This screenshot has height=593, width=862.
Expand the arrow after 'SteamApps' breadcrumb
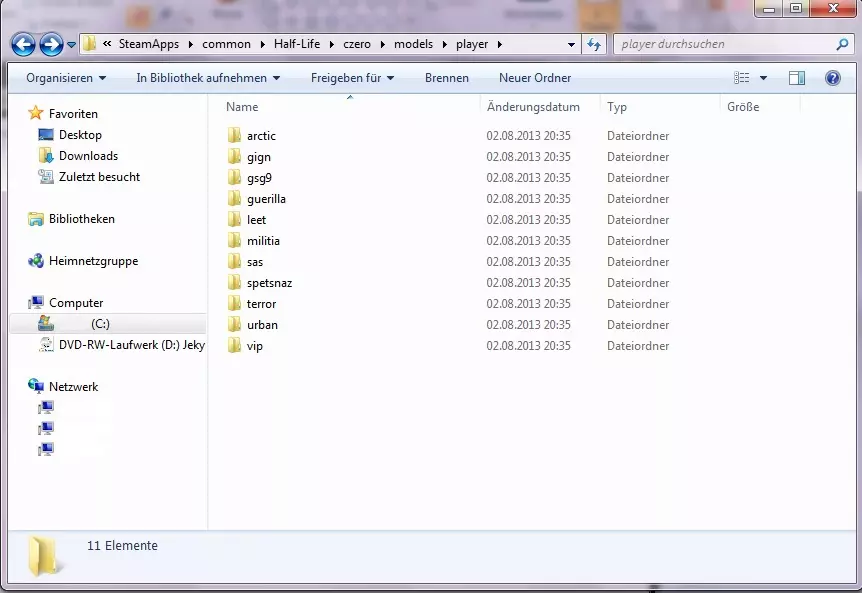(x=191, y=45)
